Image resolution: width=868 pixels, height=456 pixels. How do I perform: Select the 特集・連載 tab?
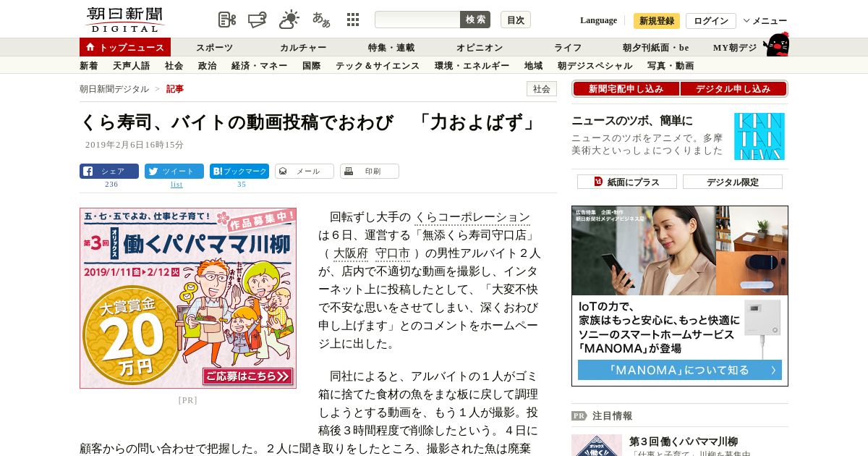coord(391,48)
